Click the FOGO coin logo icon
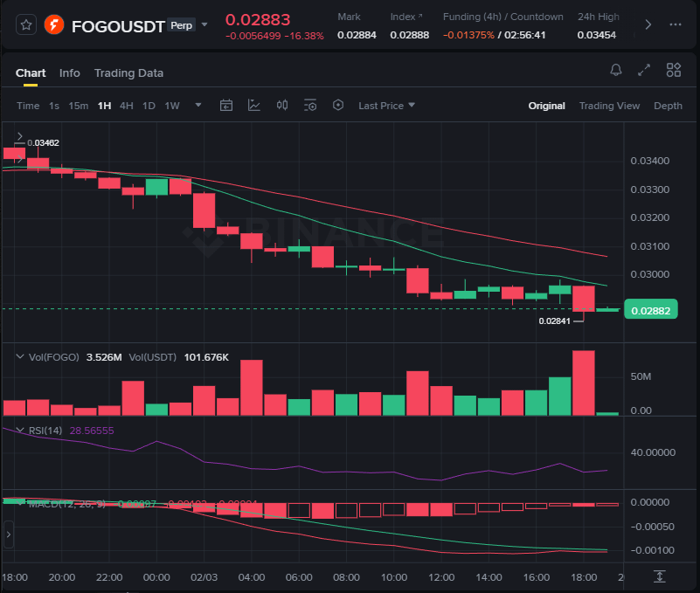 click(x=54, y=25)
